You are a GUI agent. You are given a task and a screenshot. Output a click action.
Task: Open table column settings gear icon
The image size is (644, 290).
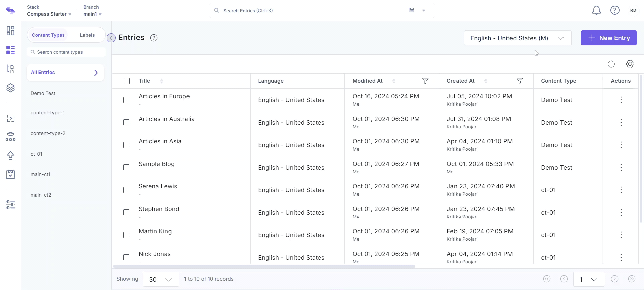630,64
